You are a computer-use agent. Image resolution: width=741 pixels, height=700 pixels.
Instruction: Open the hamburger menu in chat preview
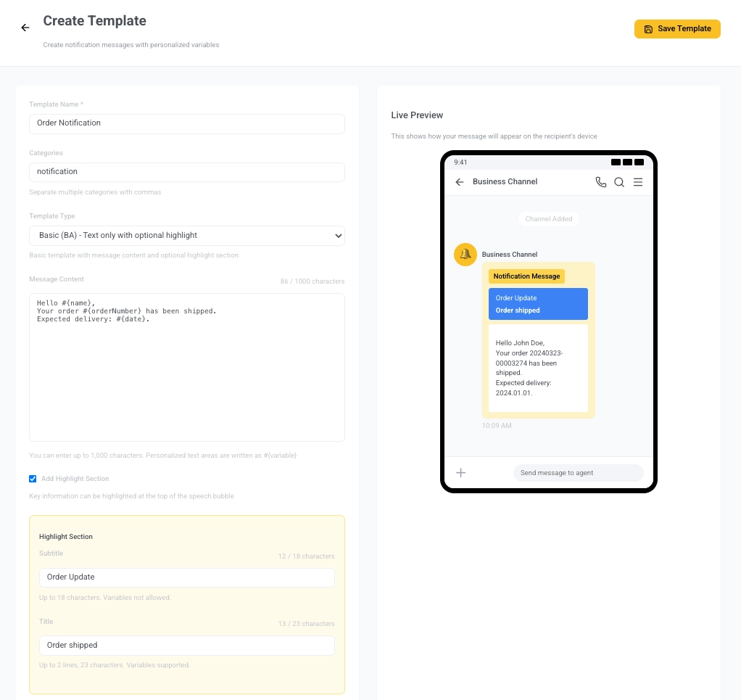click(x=638, y=182)
